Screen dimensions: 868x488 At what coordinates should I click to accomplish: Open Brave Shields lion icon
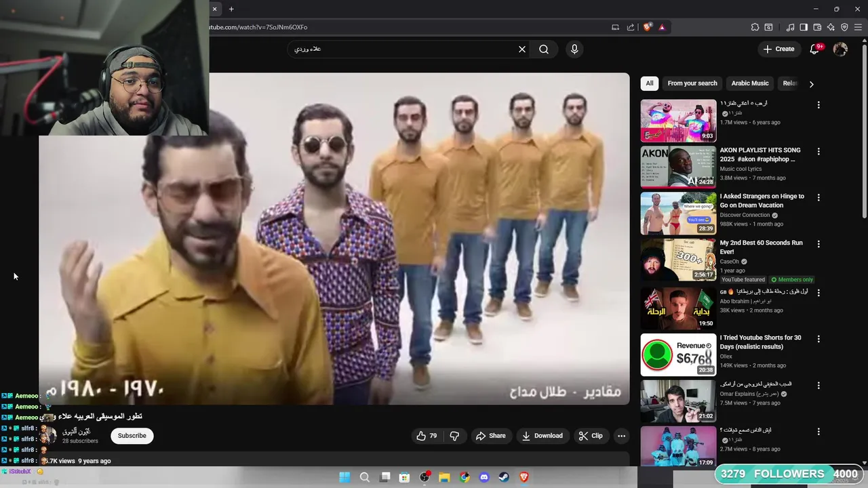pyautogui.click(x=648, y=27)
